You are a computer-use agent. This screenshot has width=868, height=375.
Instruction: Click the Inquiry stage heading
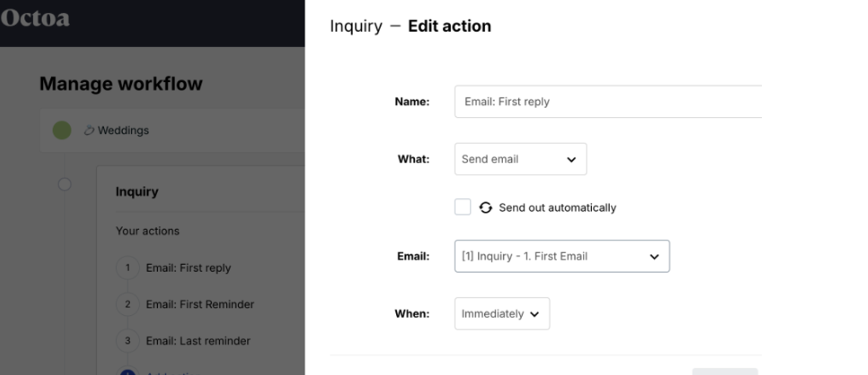[137, 192]
